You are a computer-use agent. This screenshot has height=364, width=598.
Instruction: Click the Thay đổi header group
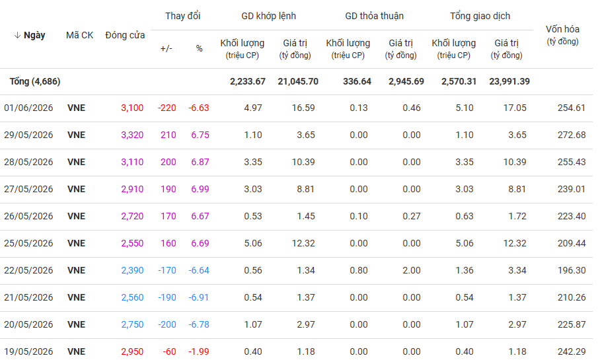[182, 16]
